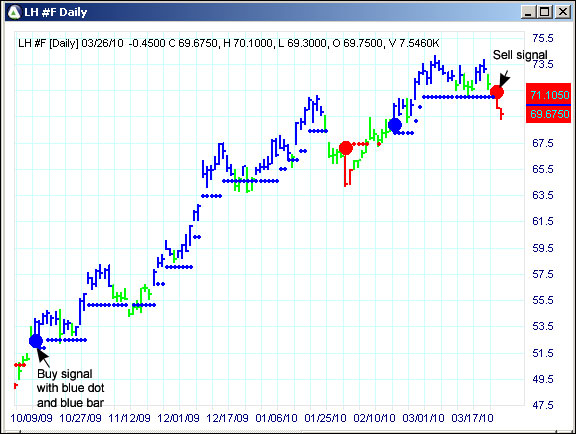Click the large blue buy signal dot near 10/09/09

[x=36, y=341]
